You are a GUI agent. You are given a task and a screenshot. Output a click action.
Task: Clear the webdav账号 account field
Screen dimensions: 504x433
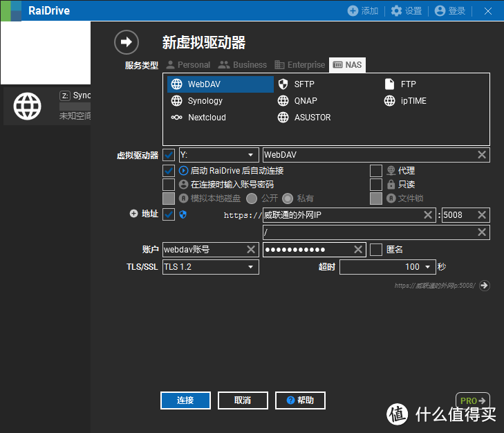pyautogui.click(x=251, y=249)
